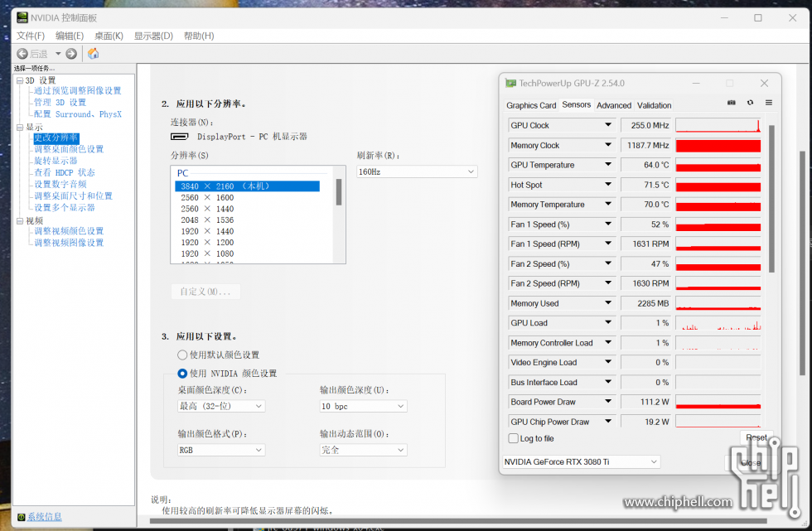Open the Board Power Draw dropdown arrow
This screenshot has width=812, height=531.
(x=608, y=401)
